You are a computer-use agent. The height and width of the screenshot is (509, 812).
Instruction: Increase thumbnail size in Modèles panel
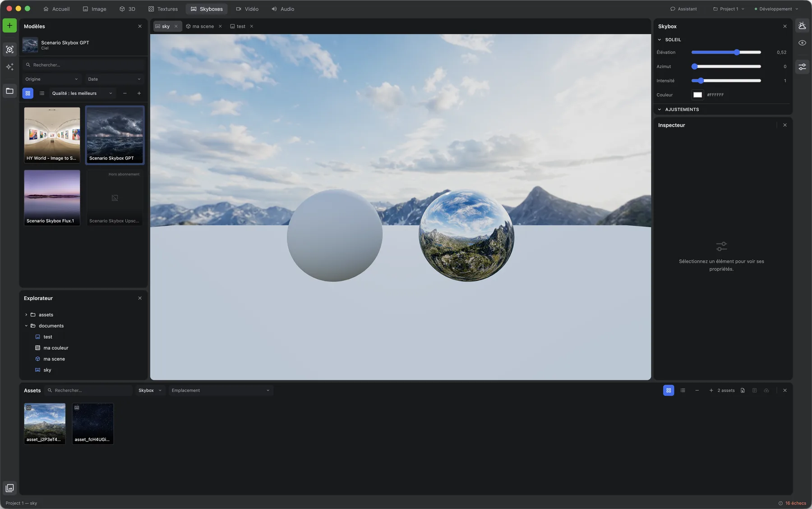(x=139, y=93)
